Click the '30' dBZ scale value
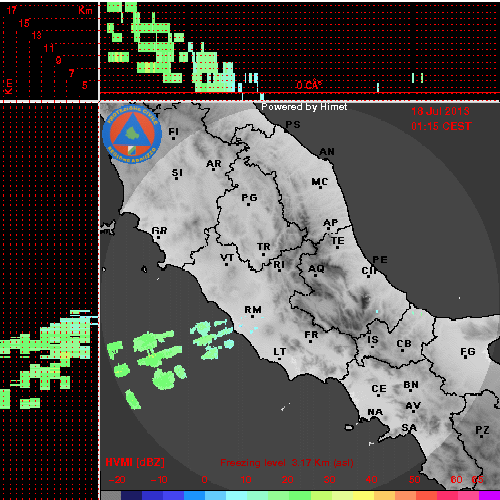The width and height of the screenshot is (500, 500). point(329,480)
